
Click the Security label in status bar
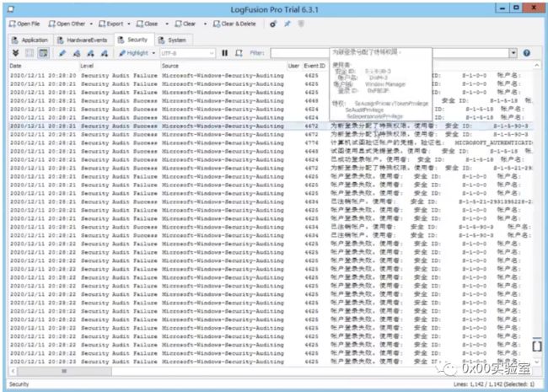(19, 384)
